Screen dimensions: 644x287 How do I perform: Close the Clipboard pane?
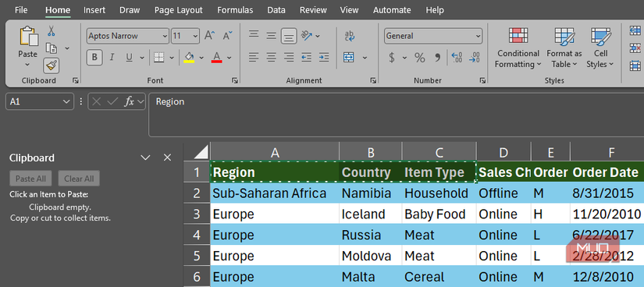[167, 158]
